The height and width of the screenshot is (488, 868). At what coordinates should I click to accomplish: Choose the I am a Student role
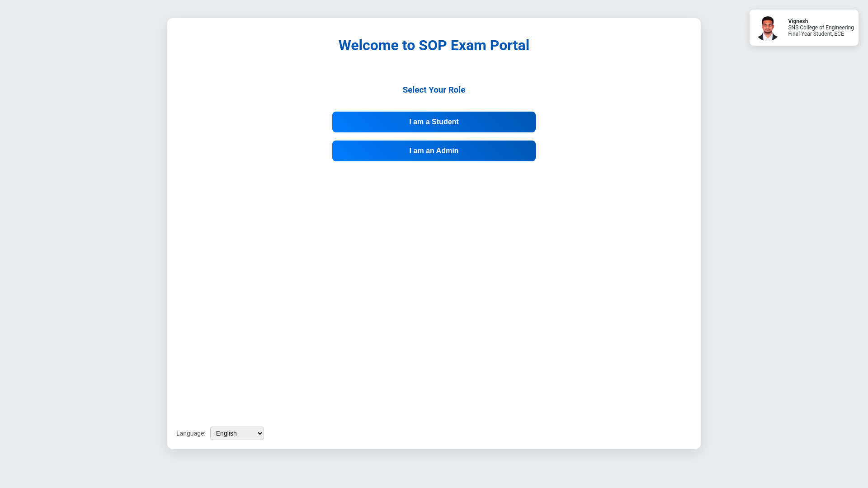pos(434,122)
